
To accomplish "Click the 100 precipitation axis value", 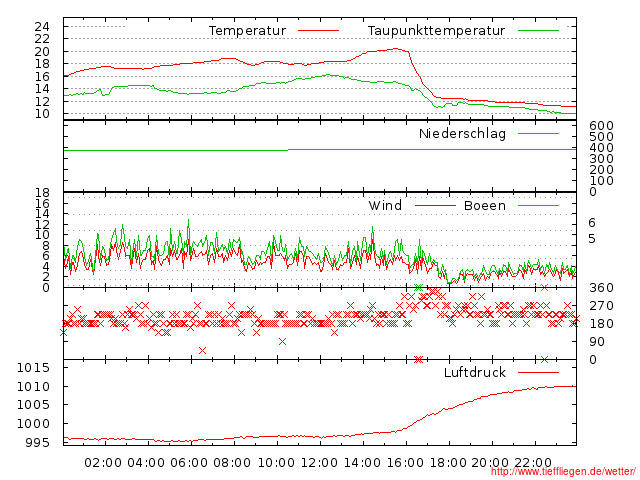I will coord(601,181).
